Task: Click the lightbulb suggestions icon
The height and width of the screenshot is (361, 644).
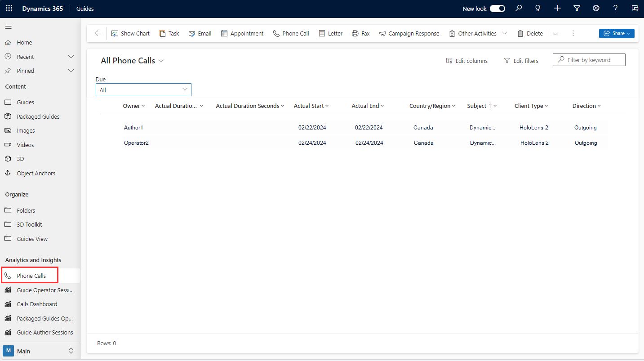Action: coord(537,8)
